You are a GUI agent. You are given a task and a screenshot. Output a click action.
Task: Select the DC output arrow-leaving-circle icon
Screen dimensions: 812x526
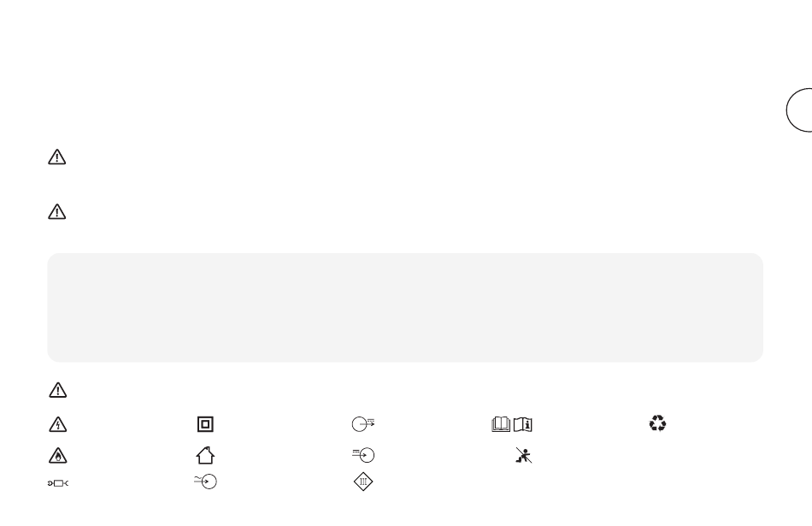pyautogui.click(x=363, y=424)
